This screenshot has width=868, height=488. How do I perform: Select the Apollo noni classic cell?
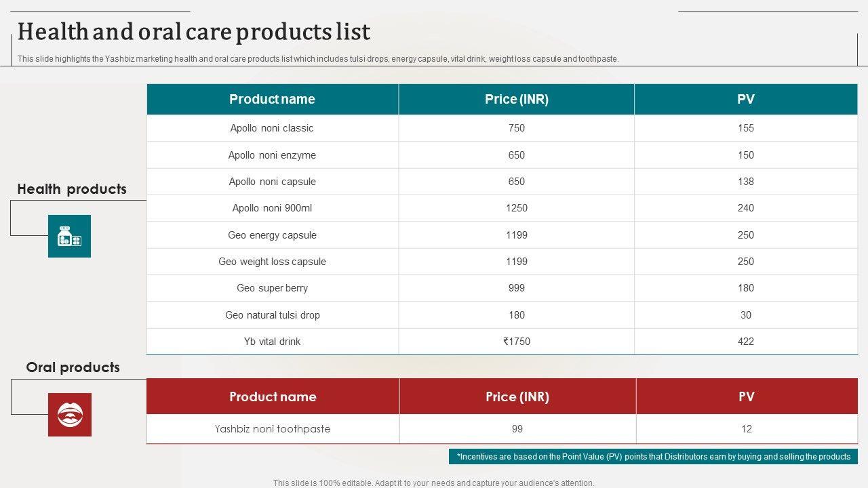[272, 128]
